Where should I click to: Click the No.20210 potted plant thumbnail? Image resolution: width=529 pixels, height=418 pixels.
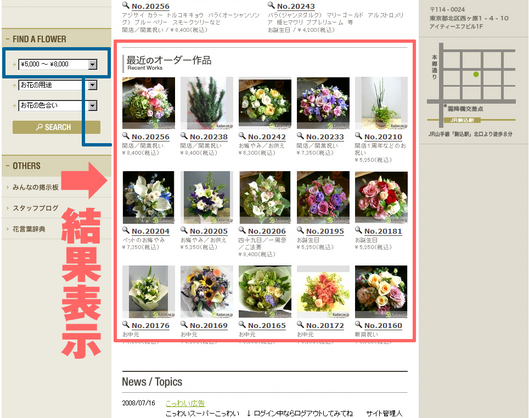pos(381,103)
